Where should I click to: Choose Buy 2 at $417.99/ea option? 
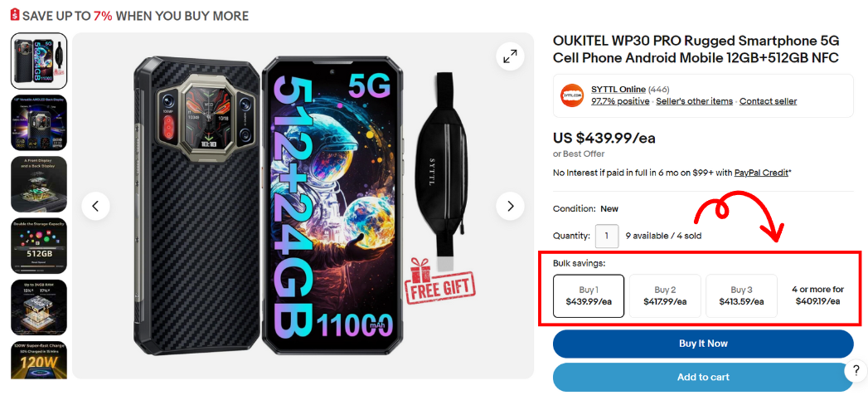click(x=665, y=296)
